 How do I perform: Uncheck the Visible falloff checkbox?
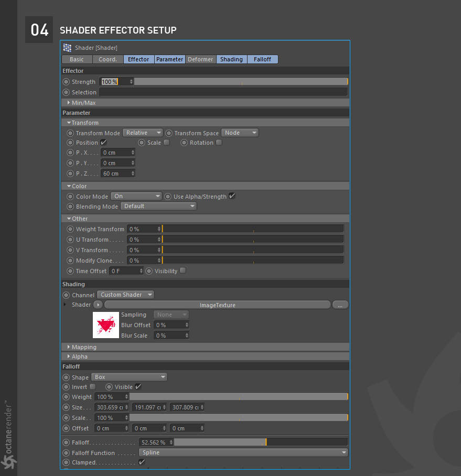point(138,386)
